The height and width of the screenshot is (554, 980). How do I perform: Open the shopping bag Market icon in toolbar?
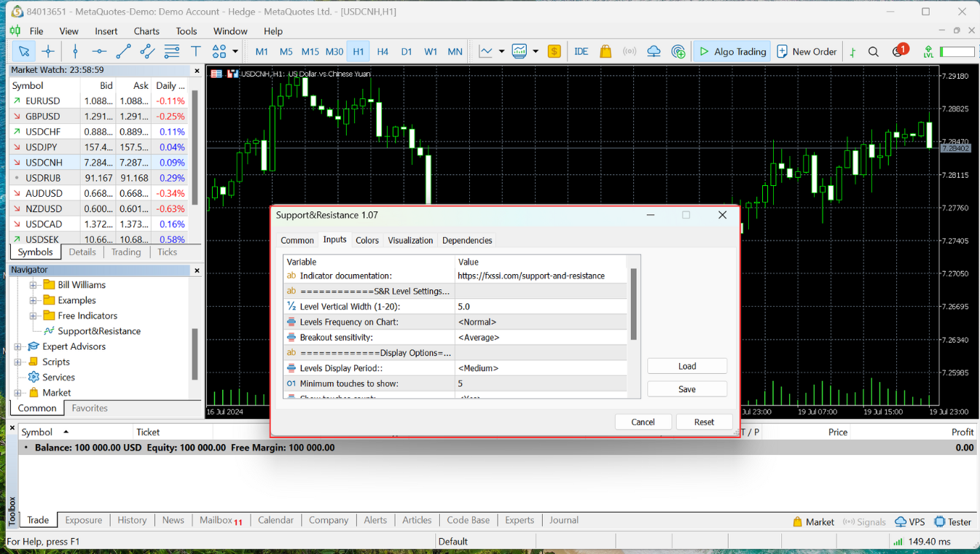point(605,51)
